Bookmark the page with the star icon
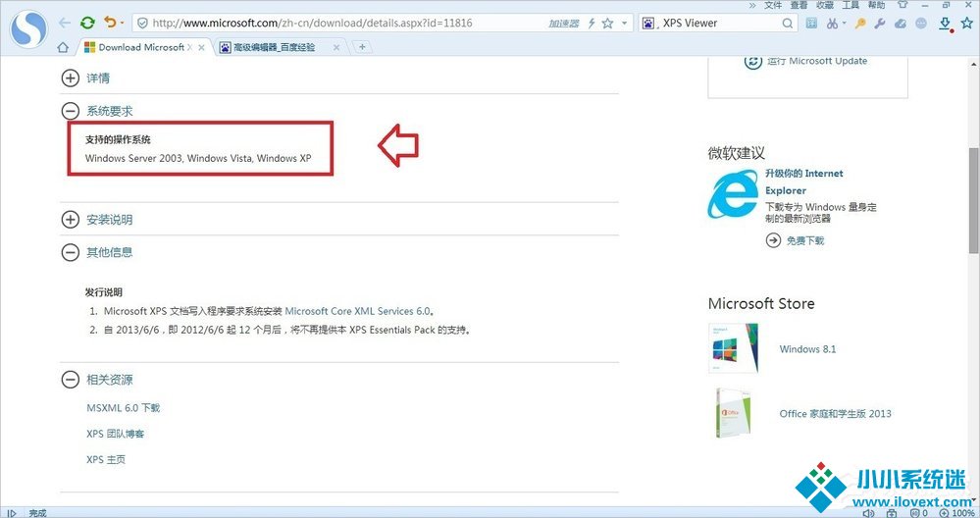The width and height of the screenshot is (980, 518). tap(607, 24)
